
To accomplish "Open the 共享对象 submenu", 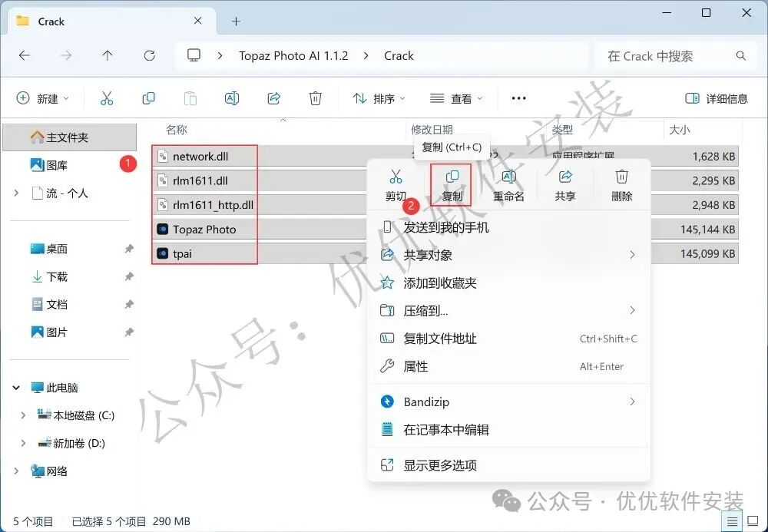I will pos(508,255).
